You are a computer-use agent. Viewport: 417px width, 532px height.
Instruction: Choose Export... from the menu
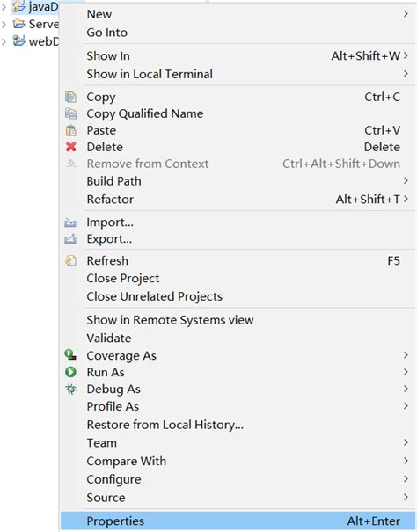tap(238, 239)
